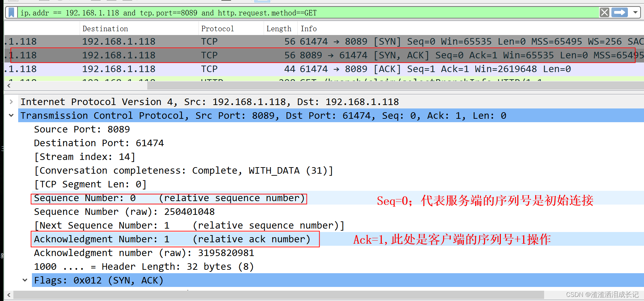
Task: Select the TCP Segment Len: 0 line
Action: (x=90, y=184)
